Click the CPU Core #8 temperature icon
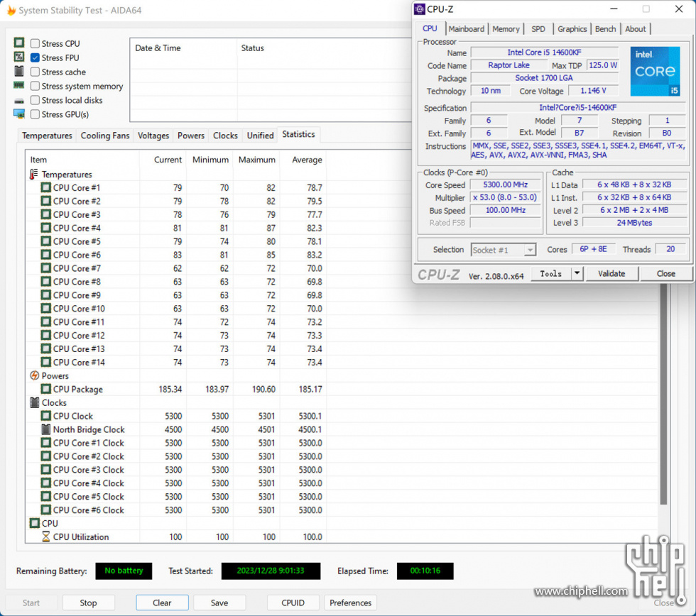Viewport: 696px width, 616px height. (45, 282)
